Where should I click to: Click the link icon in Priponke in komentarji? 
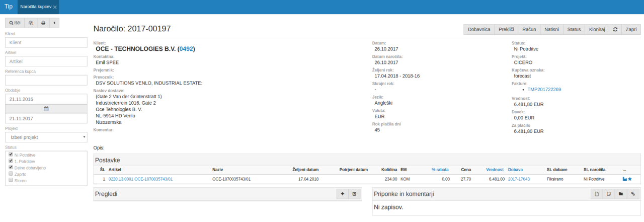[x=633, y=194]
